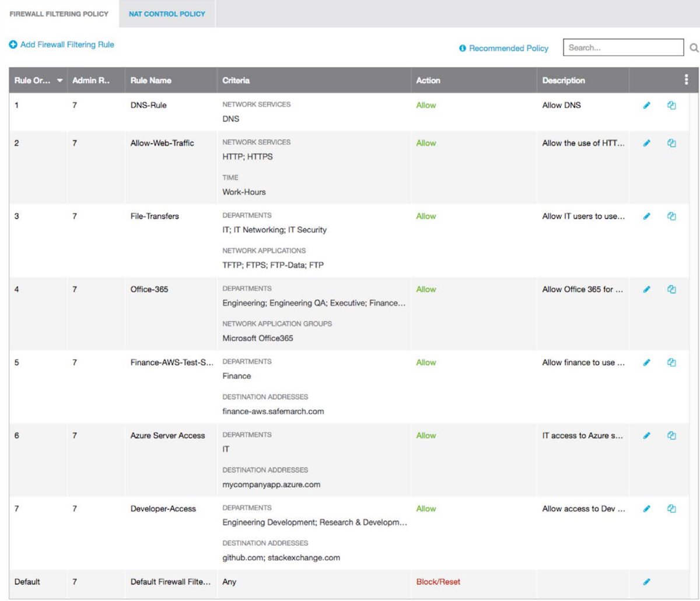The image size is (700, 601).
Task: Click the Rule Name column header
Action: [x=150, y=80]
